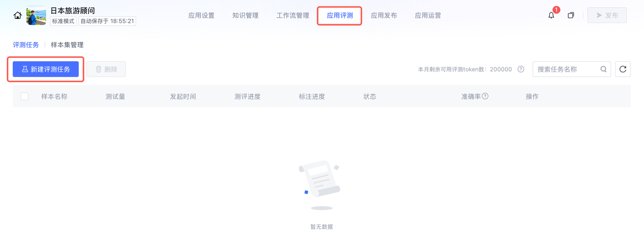Click the copy application icon

point(571,15)
